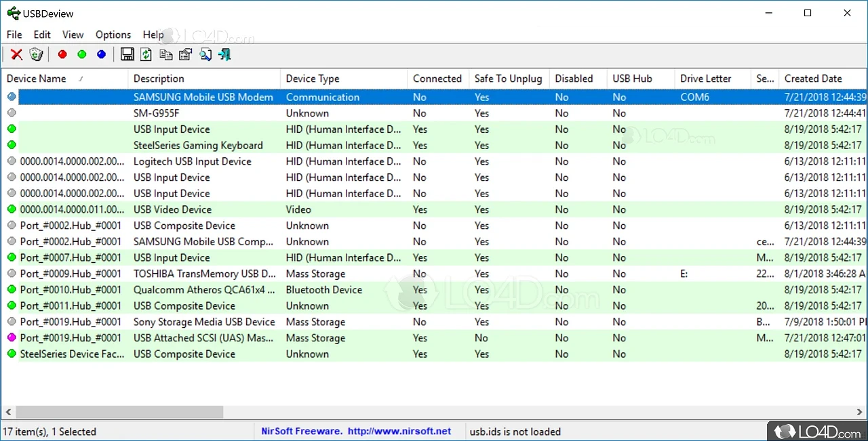Sort by the Connected column header
868x441 pixels.
click(437, 79)
